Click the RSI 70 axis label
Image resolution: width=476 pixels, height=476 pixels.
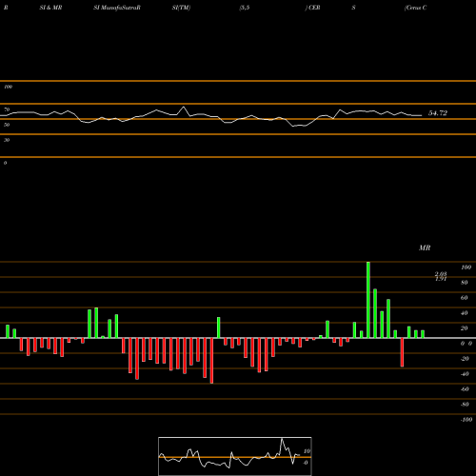tap(7, 109)
